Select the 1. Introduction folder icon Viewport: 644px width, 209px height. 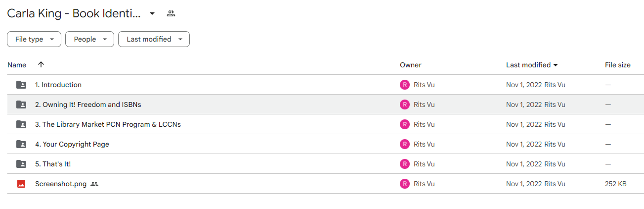21,85
